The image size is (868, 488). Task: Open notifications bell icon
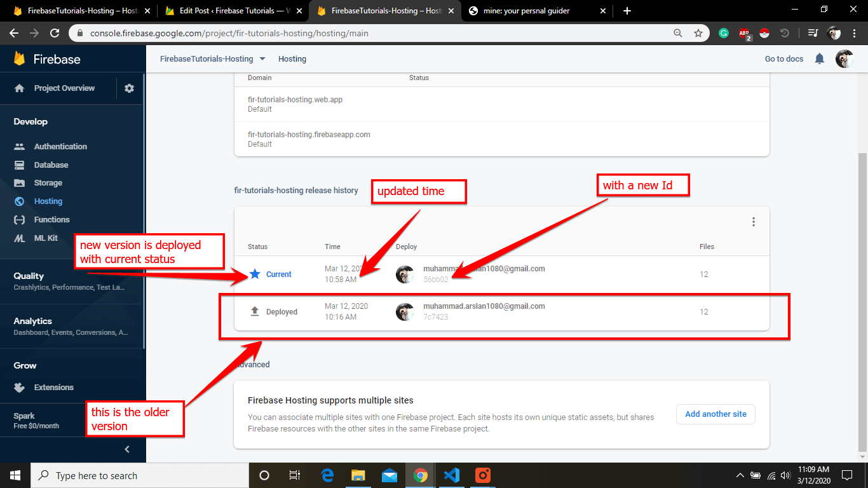pyautogui.click(x=820, y=59)
